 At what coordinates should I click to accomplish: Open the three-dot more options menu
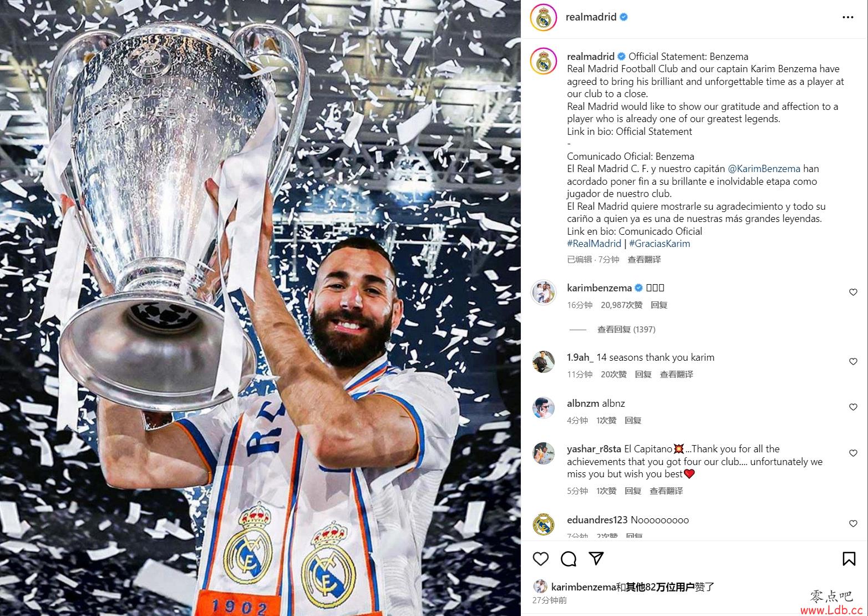[848, 17]
